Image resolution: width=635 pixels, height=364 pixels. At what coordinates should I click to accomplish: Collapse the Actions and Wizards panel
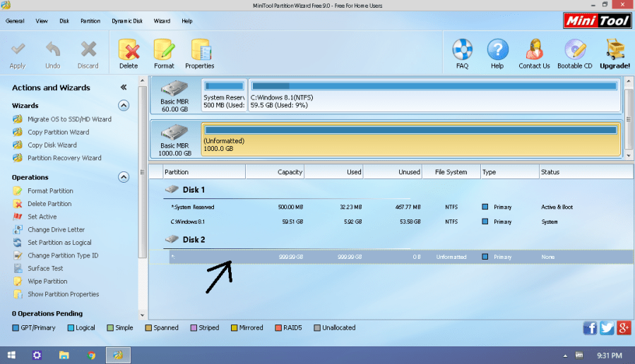(124, 87)
